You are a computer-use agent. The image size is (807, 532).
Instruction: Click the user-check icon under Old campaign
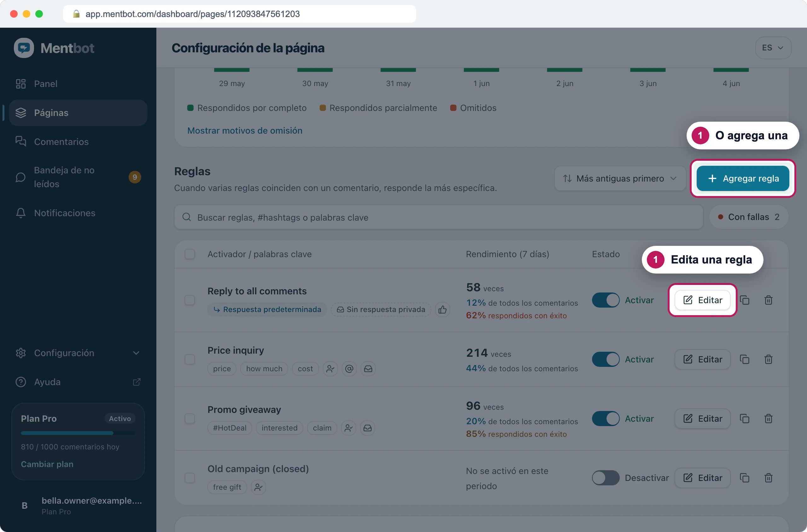point(258,487)
